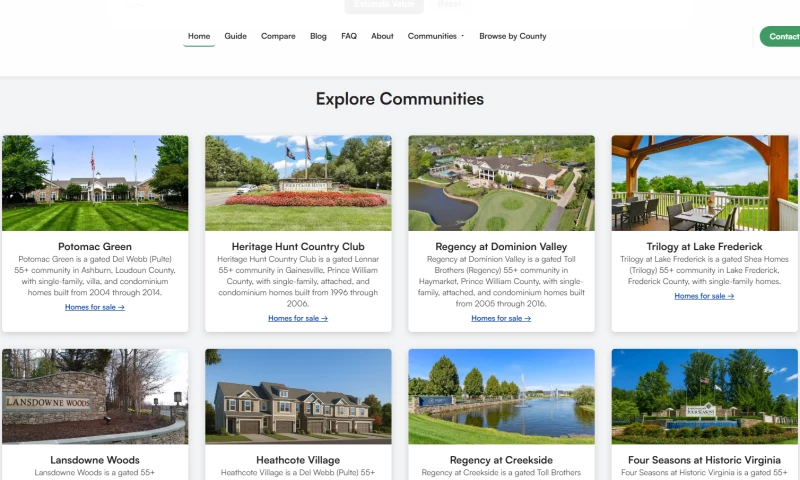Expand the Communities dropdown menu
The width and height of the screenshot is (800, 480).
[436, 36]
